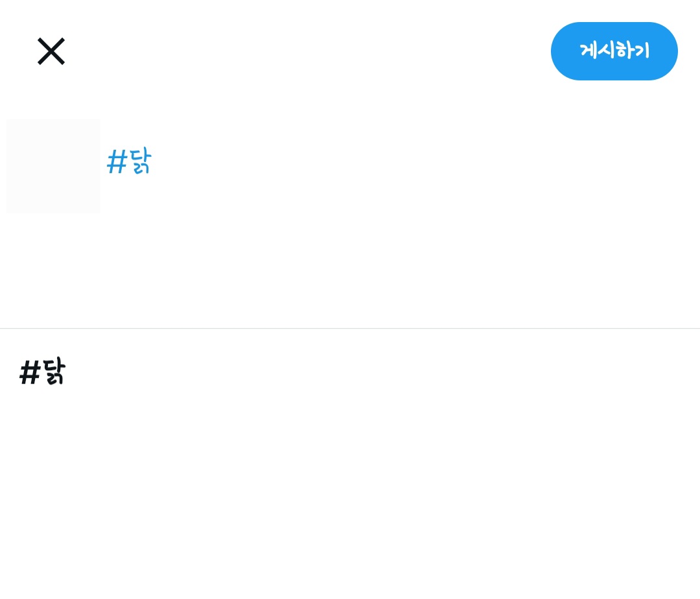Open the account avatar next to the hashtag
The height and width of the screenshot is (599, 700).
pyautogui.click(x=53, y=166)
